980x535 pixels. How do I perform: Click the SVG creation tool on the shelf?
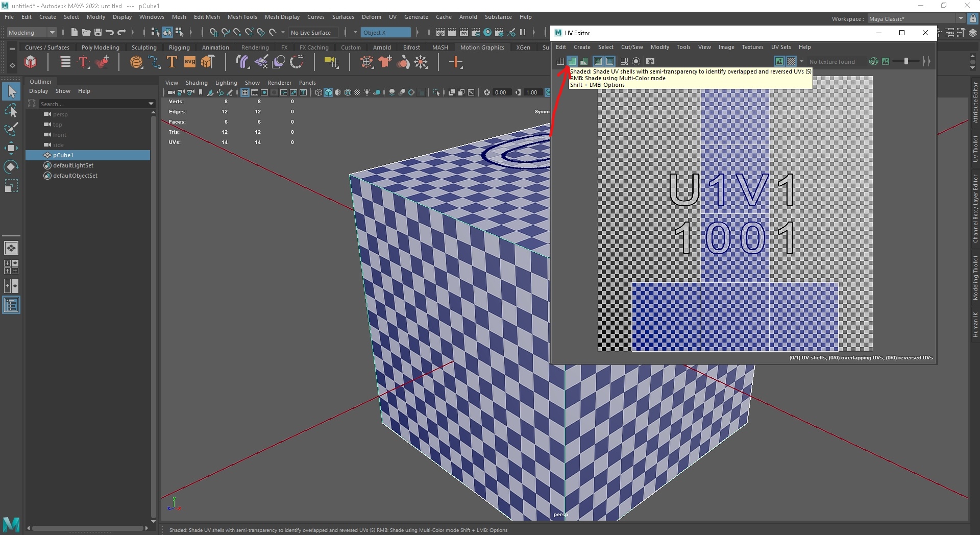[x=190, y=62]
